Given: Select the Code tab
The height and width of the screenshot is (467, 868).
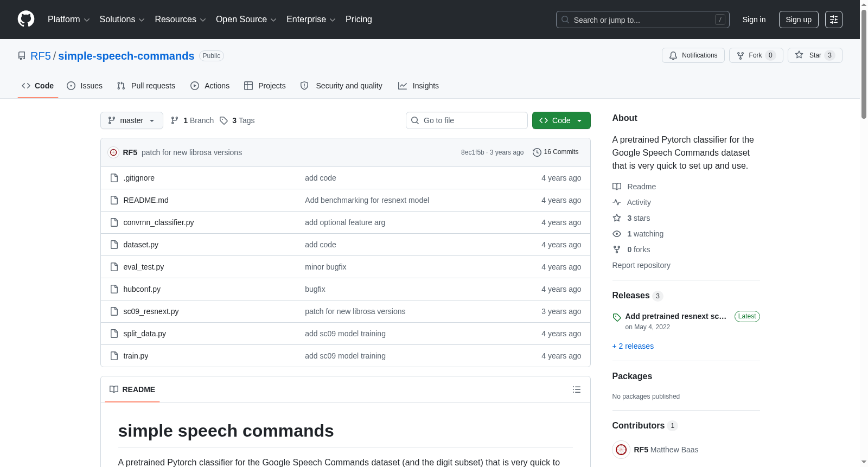Looking at the screenshot, I should click(38, 86).
